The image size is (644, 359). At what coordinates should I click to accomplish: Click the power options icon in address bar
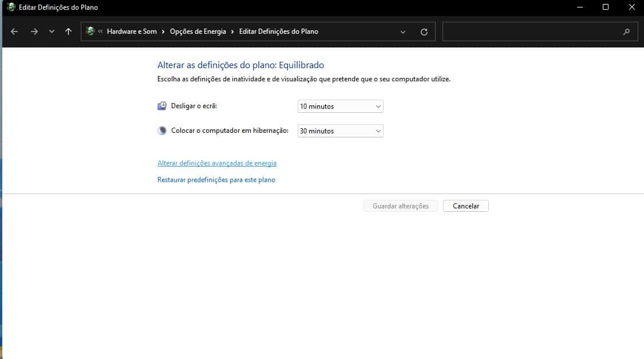[90, 31]
